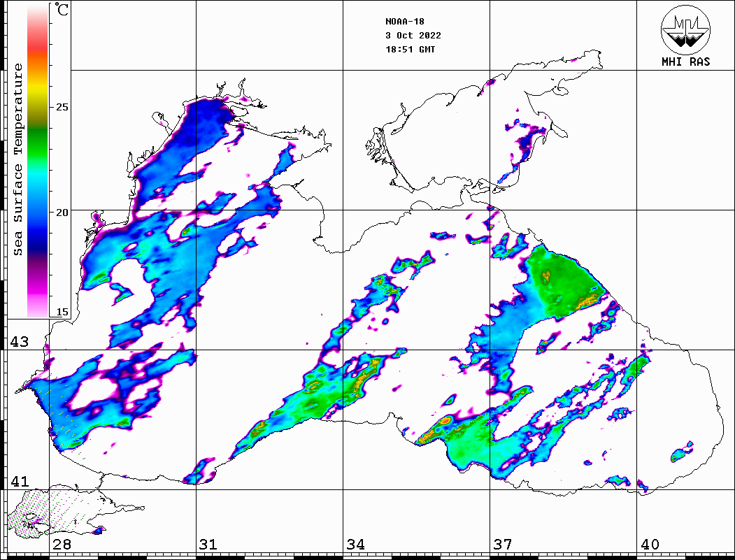Click longitude label 34
This screenshot has height=560, width=735.
point(355,544)
